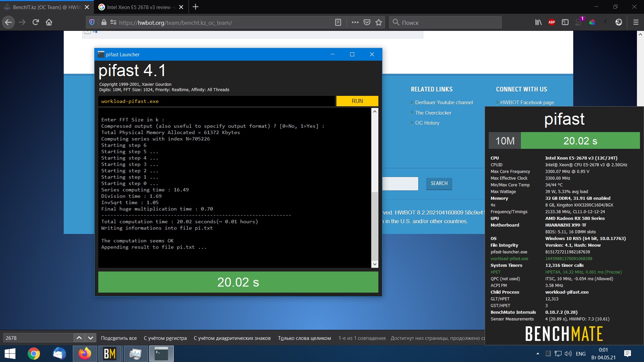This screenshot has height=362, width=644.
Task: Click workload-pifast.exe entry in BenchMate panel
Action: [509, 259]
